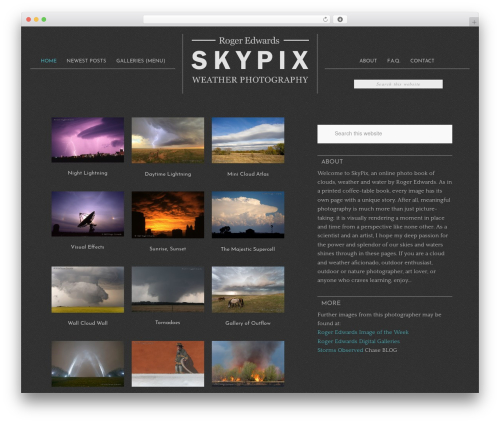Open the Storms Observed link
The height and width of the screenshot is (423, 500).
[x=340, y=350]
